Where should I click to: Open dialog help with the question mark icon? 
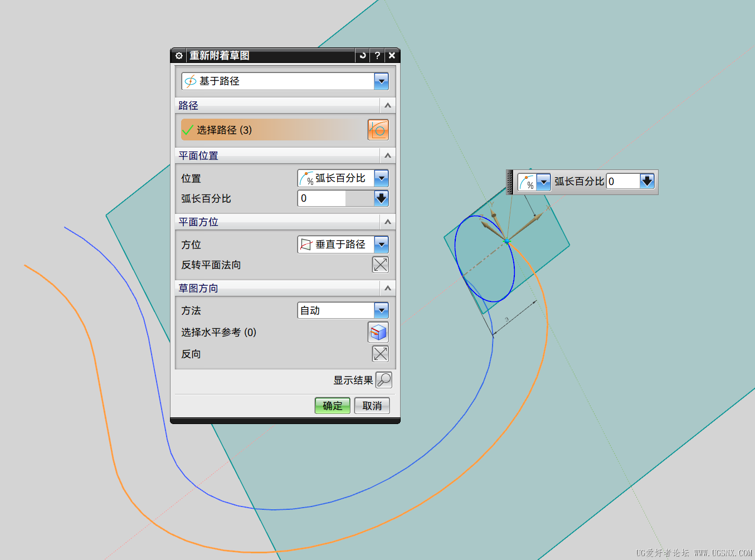(x=377, y=56)
